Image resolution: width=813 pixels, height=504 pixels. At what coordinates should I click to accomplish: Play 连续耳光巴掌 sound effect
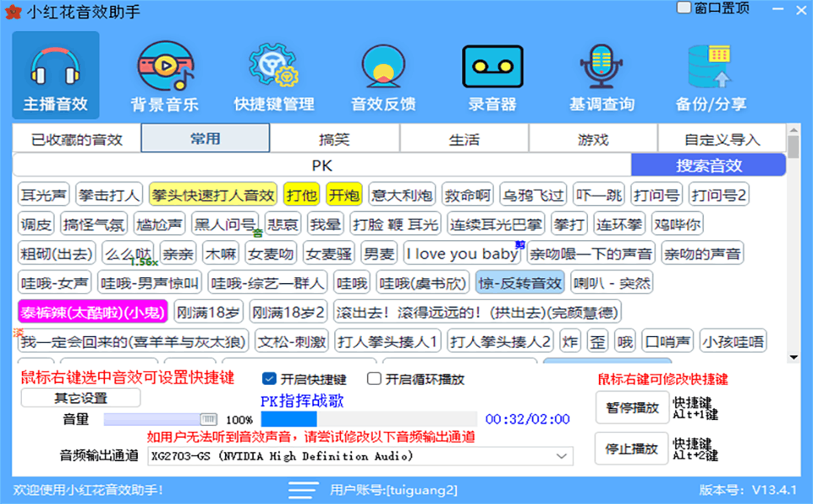(496, 224)
